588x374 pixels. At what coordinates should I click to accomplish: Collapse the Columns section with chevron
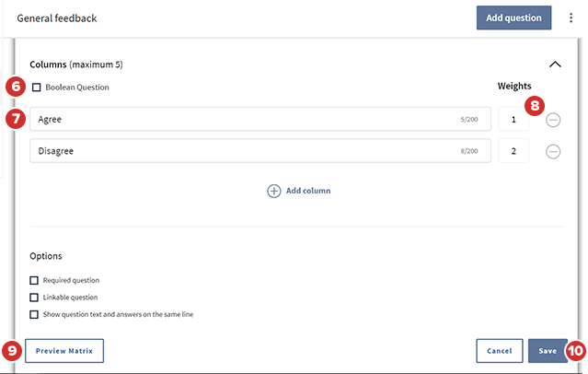[x=555, y=64]
